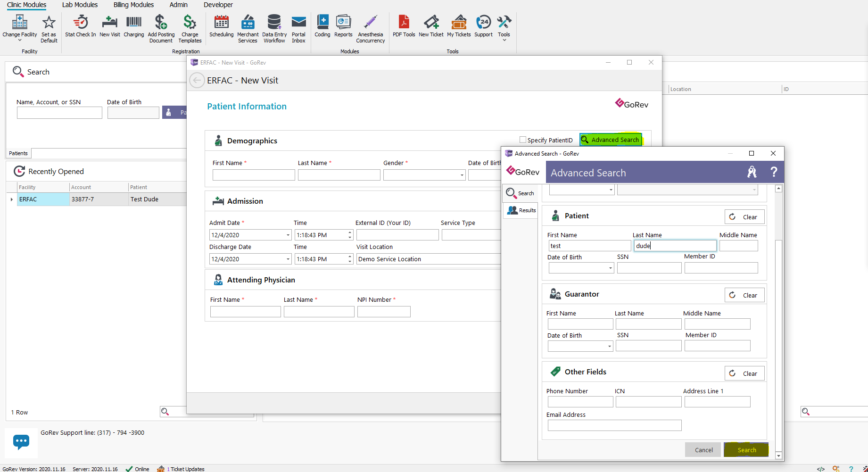This screenshot has width=868, height=472.
Task: Click the Guarantor SSN field
Action: [x=648, y=346]
